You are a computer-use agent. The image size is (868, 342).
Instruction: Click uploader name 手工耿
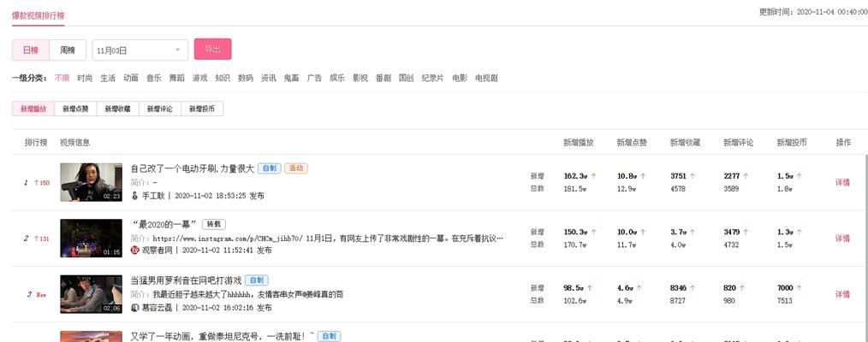pyautogui.click(x=153, y=196)
